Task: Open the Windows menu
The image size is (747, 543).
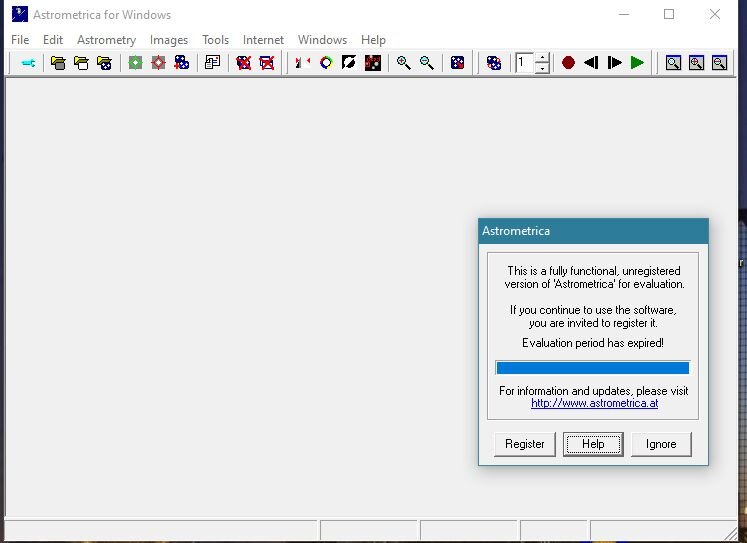Action: pos(323,40)
